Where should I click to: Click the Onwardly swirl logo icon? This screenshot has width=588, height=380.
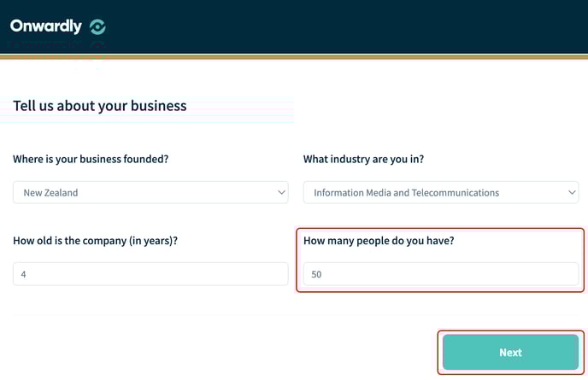[x=97, y=27]
